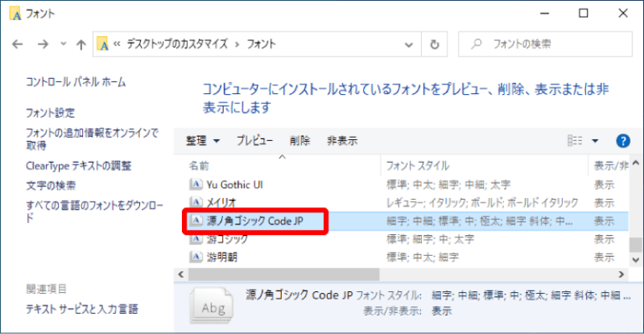Click the フォント breadcrumb segment
The image size is (644, 334).
[x=261, y=44]
